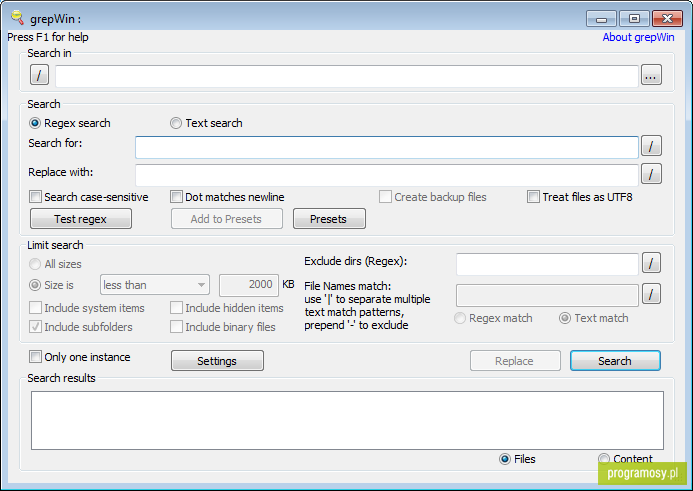
Task: Click slash button beside Exclude dirs field
Action: 651,263
